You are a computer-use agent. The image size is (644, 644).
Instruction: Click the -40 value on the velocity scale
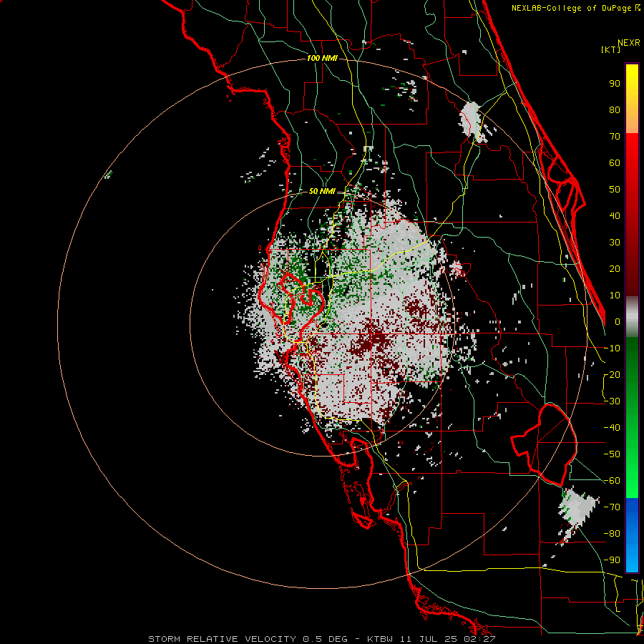(612, 428)
